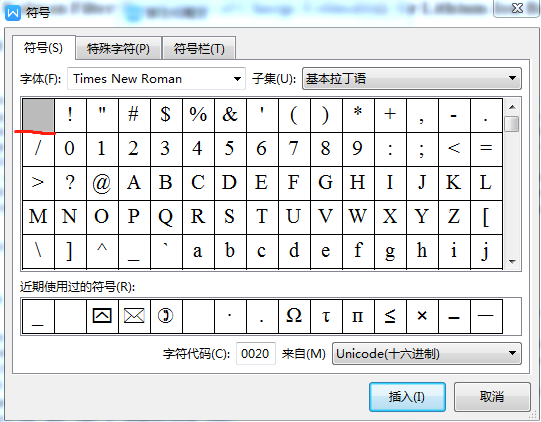Screen dimensions: 541x422
Task: Switch to the 符号栏(T) tab
Action: tap(199, 48)
